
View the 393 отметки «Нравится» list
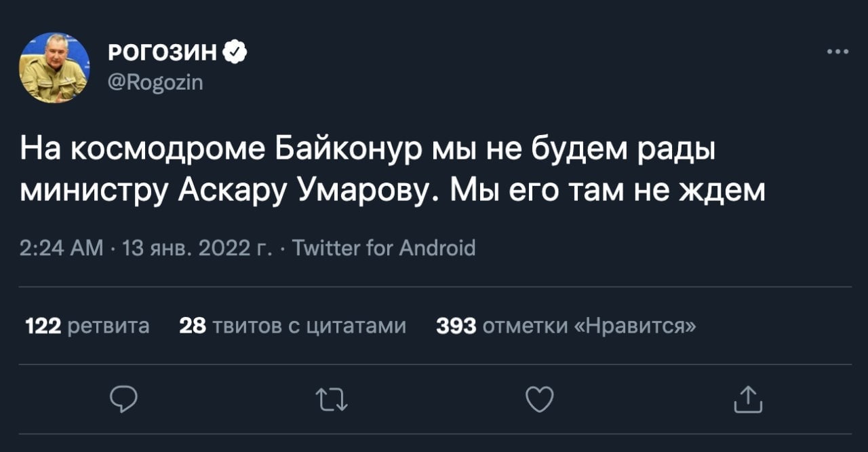point(566,326)
